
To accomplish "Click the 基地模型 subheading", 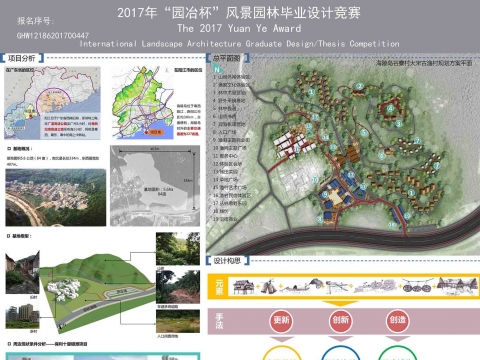I will pos(20,236).
